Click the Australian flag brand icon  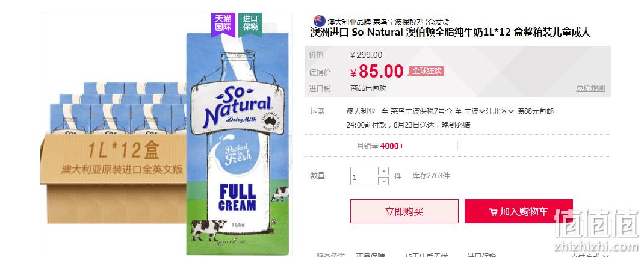tap(319, 21)
